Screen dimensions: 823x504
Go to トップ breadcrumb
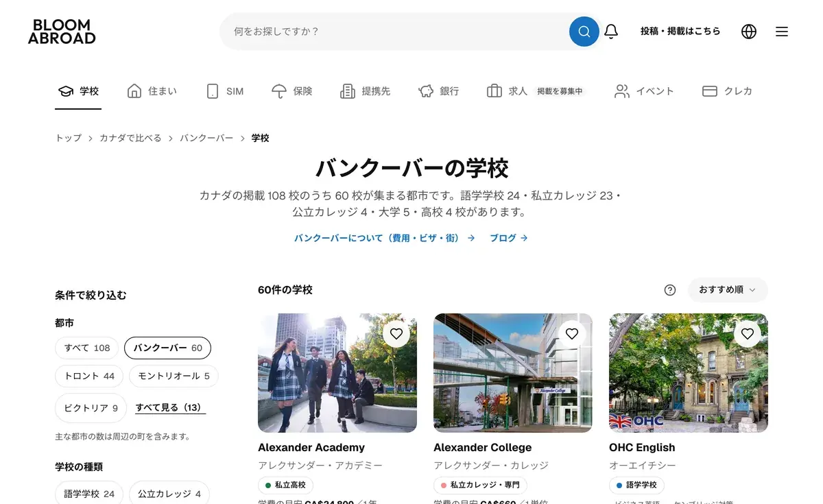click(68, 139)
